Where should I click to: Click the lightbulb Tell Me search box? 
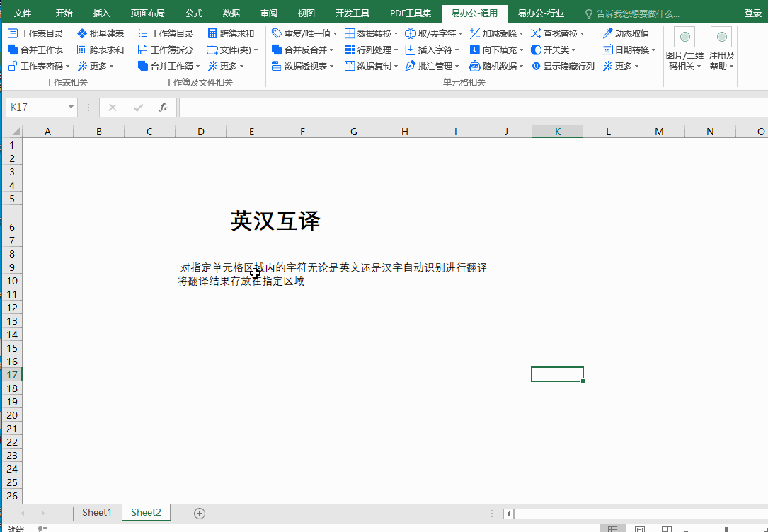coord(632,13)
